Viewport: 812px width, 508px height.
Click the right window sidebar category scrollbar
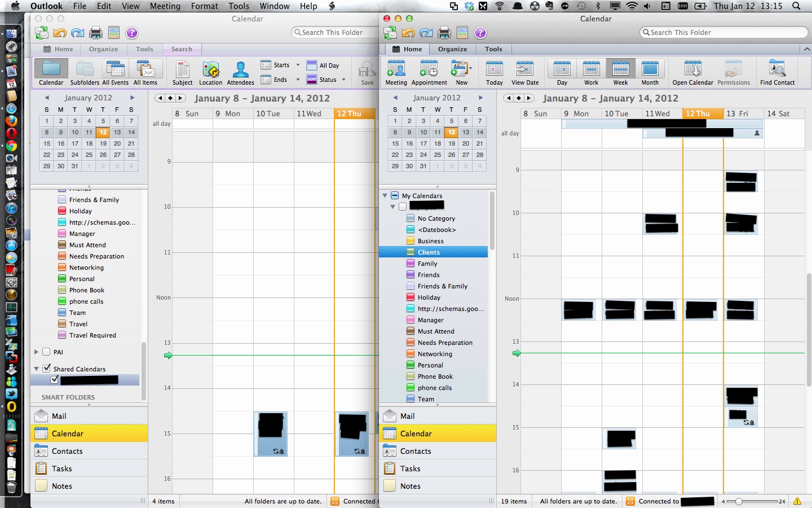tap(492, 221)
